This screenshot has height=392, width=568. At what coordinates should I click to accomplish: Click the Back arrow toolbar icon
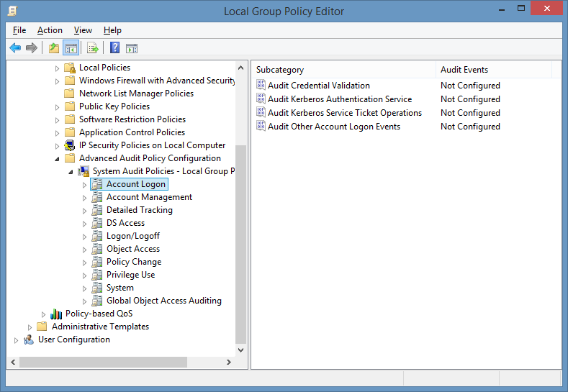[x=15, y=47]
